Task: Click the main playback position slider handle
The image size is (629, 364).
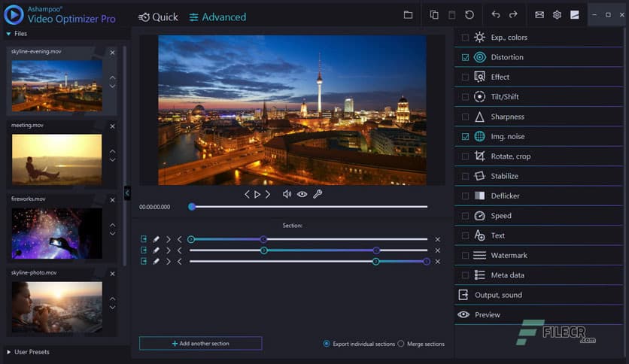Action: coord(192,207)
